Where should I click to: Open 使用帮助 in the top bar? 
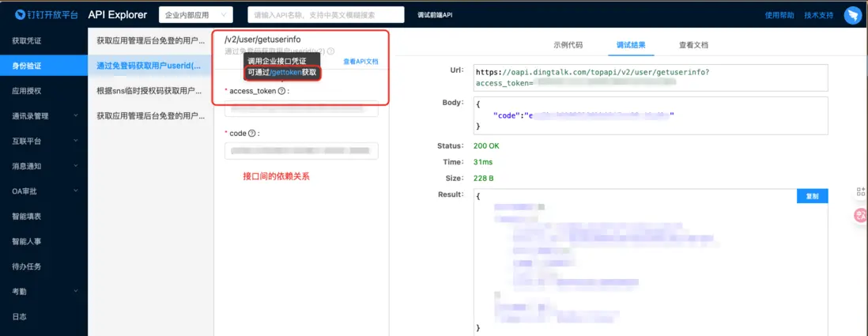point(779,16)
